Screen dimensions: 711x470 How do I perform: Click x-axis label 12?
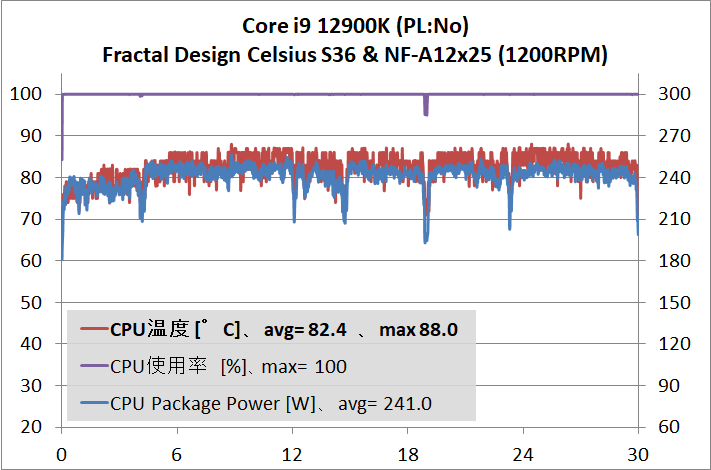pos(292,455)
